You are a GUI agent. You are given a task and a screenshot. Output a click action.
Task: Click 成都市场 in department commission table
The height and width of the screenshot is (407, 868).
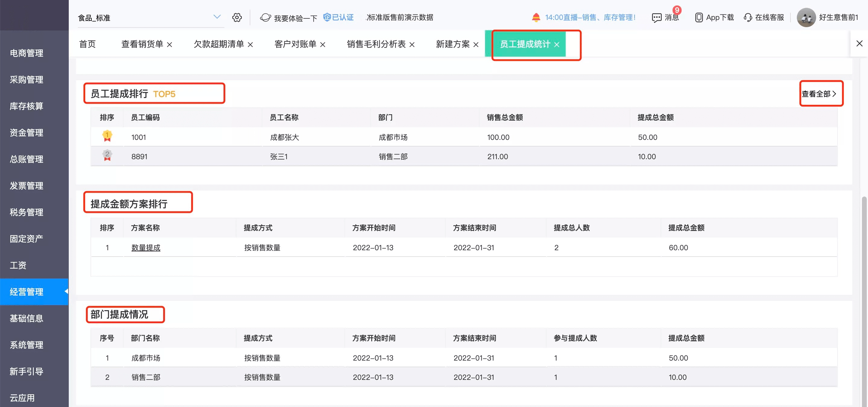pyautogui.click(x=146, y=358)
